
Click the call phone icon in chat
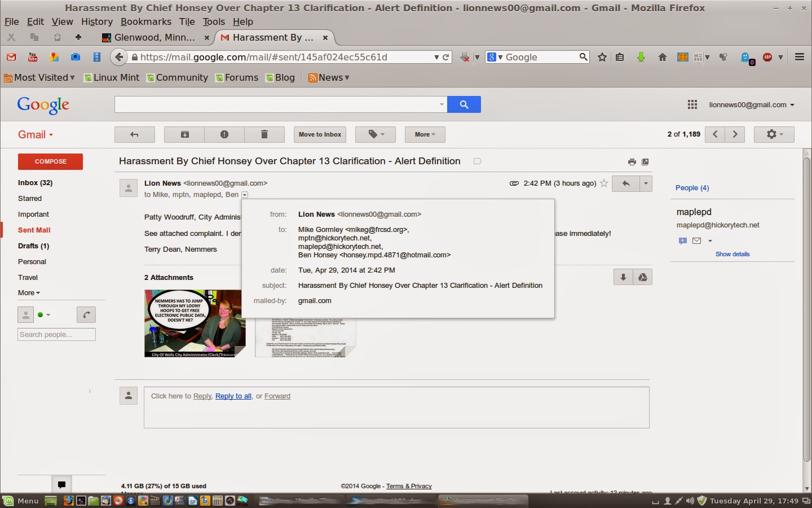pyautogui.click(x=86, y=314)
